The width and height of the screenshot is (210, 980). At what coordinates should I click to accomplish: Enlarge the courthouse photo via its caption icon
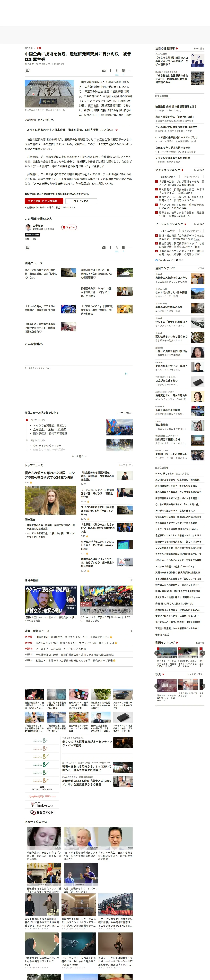pos(64,110)
